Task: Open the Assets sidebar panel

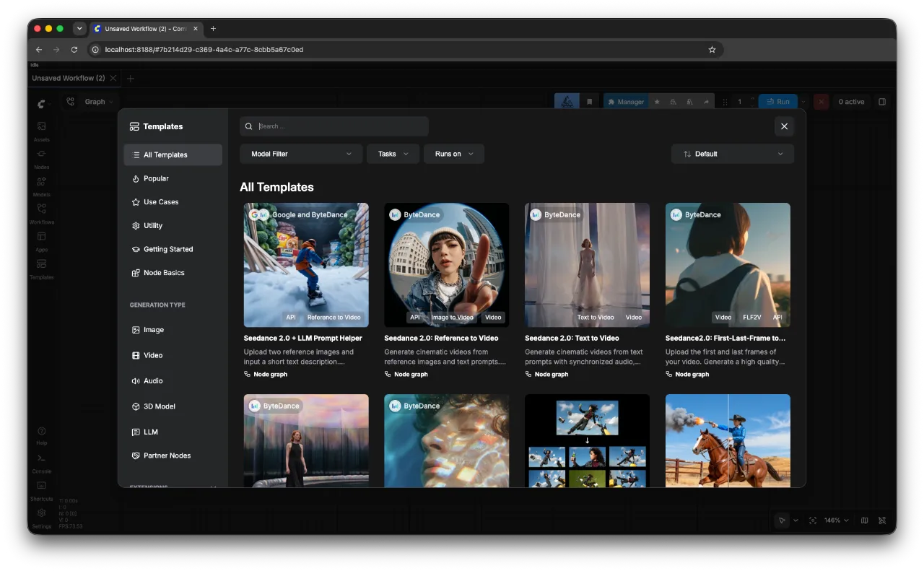Action: coord(41,130)
